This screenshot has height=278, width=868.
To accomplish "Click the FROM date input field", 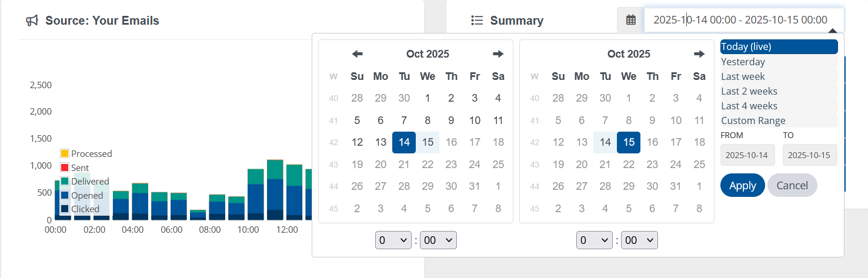I will [x=747, y=155].
